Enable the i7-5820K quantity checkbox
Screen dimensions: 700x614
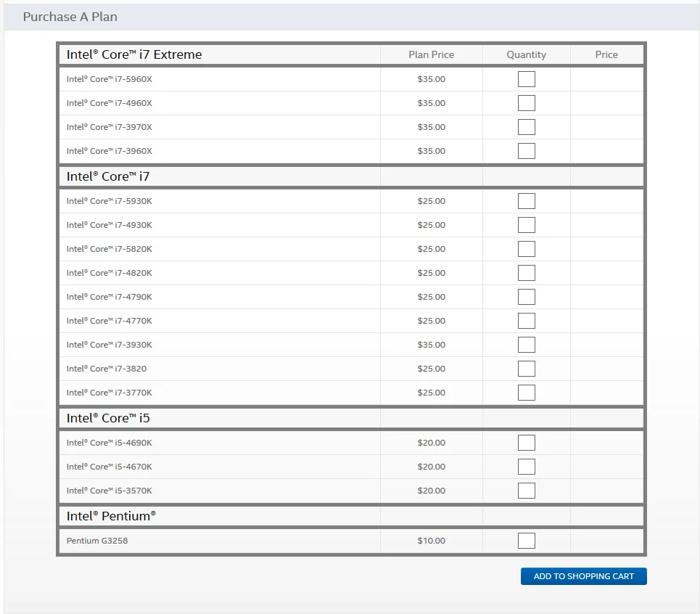tap(527, 249)
